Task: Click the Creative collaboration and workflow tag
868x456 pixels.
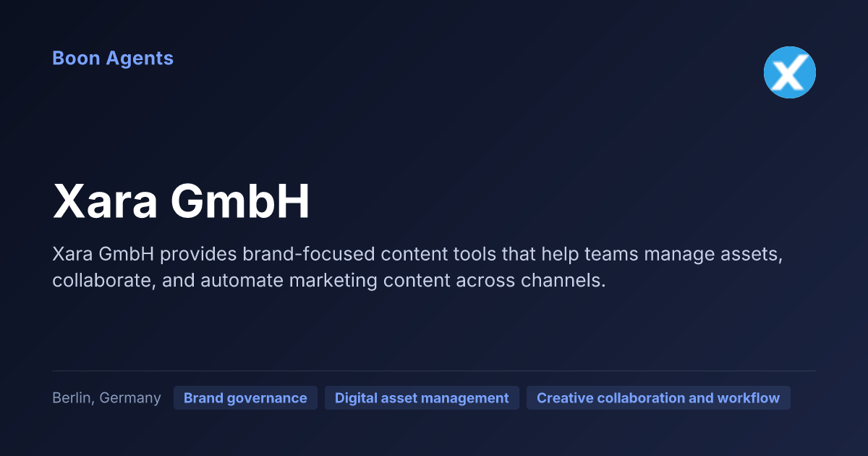Action: (x=658, y=398)
